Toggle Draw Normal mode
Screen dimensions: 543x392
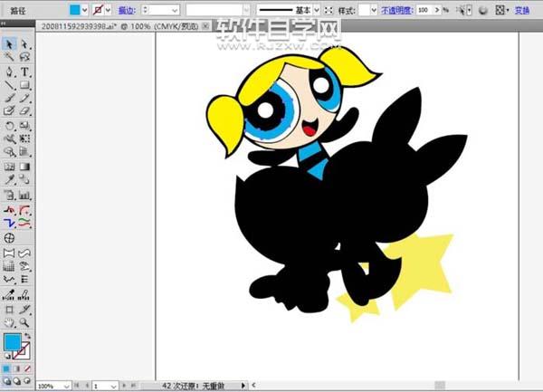pos(6,381)
